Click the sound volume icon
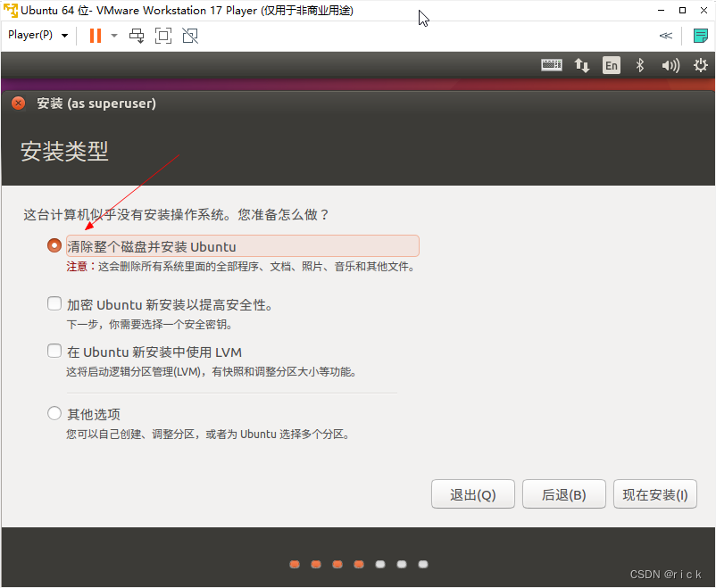 (670, 65)
